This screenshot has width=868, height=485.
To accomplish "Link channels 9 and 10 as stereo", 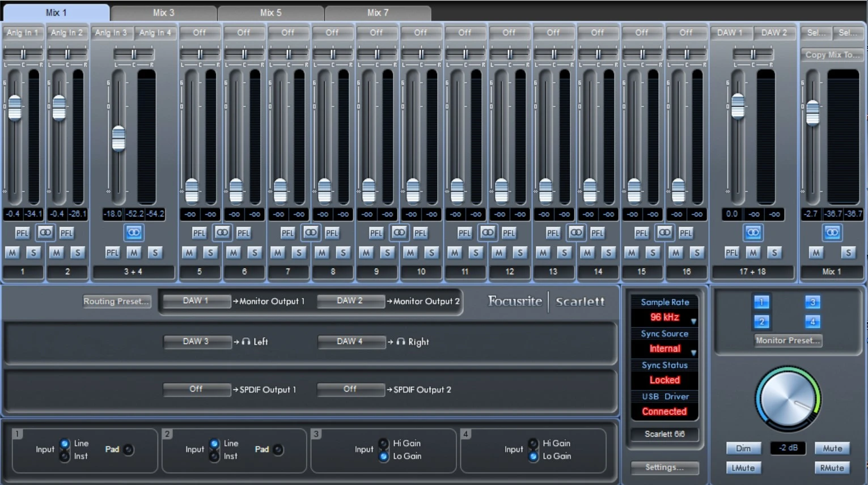I will tap(399, 232).
